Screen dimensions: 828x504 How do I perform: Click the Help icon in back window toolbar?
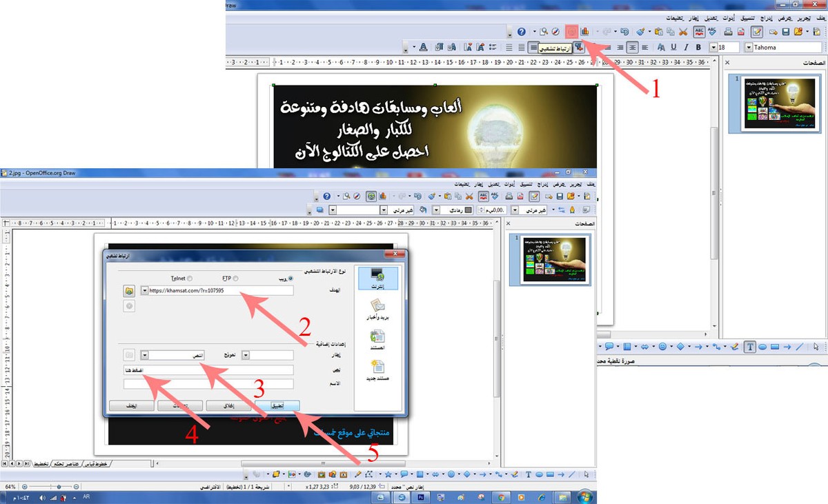[522, 32]
